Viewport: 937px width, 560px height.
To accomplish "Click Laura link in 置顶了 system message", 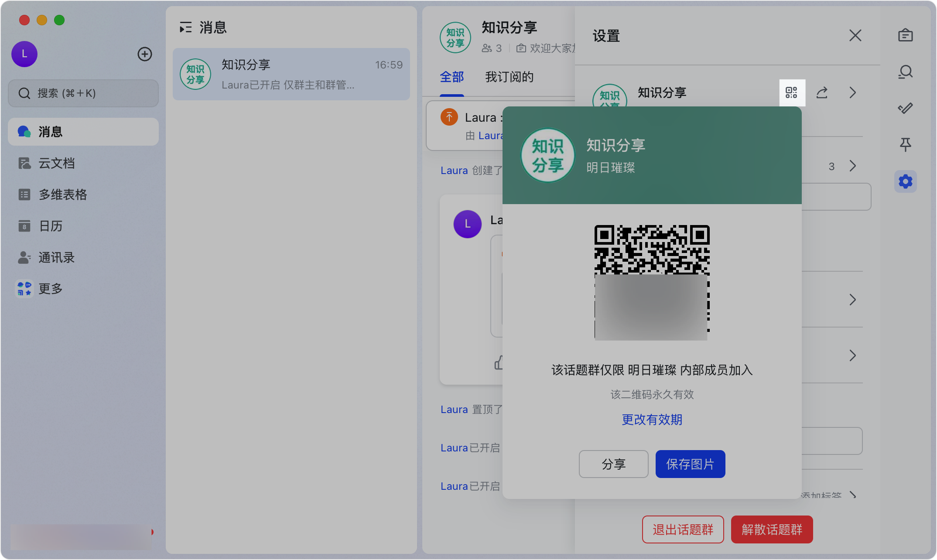I will click(454, 410).
